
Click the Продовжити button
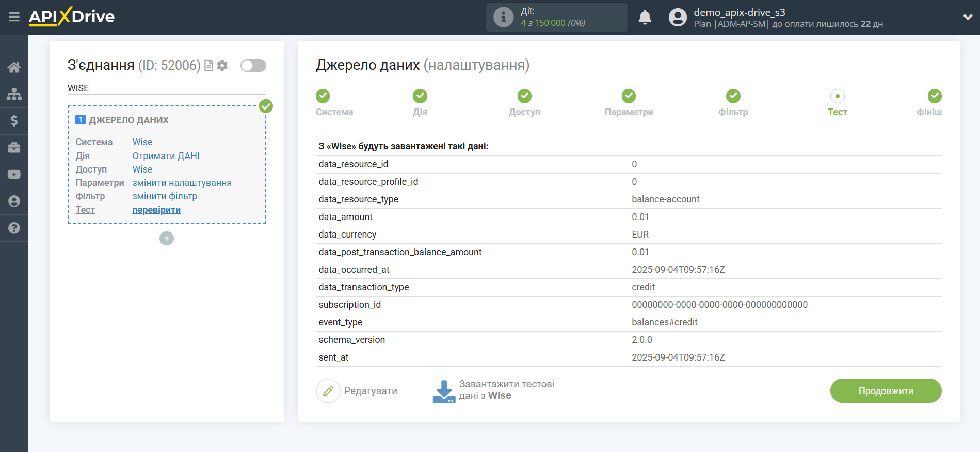(886, 391)
